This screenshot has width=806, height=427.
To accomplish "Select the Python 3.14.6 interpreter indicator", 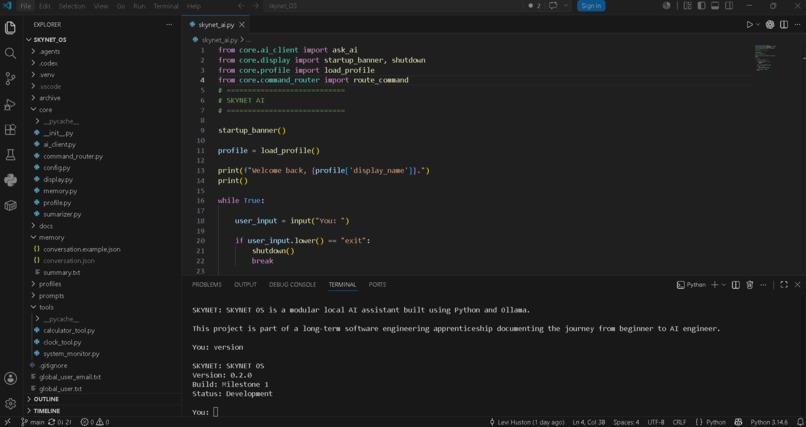I will [769, 422].
